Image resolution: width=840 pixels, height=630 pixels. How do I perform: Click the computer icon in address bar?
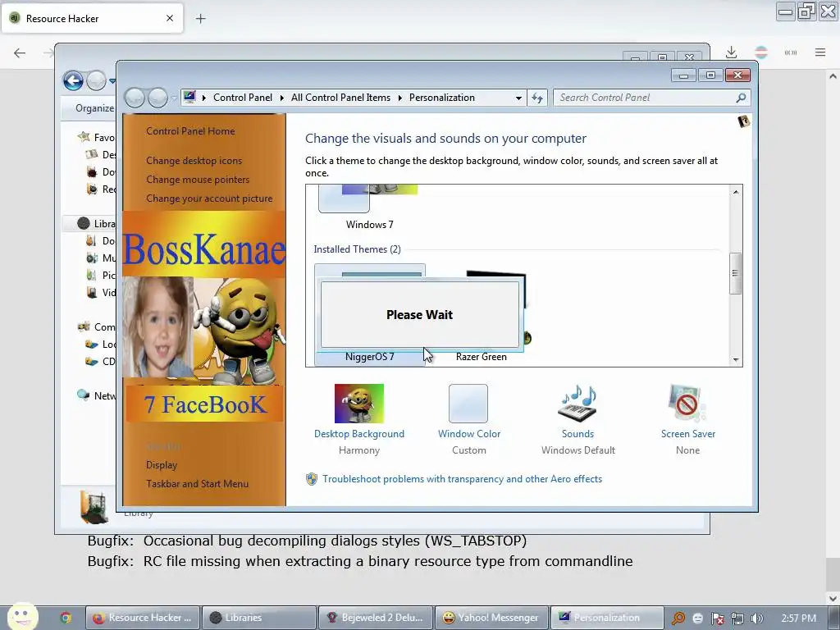pos(189,97)
